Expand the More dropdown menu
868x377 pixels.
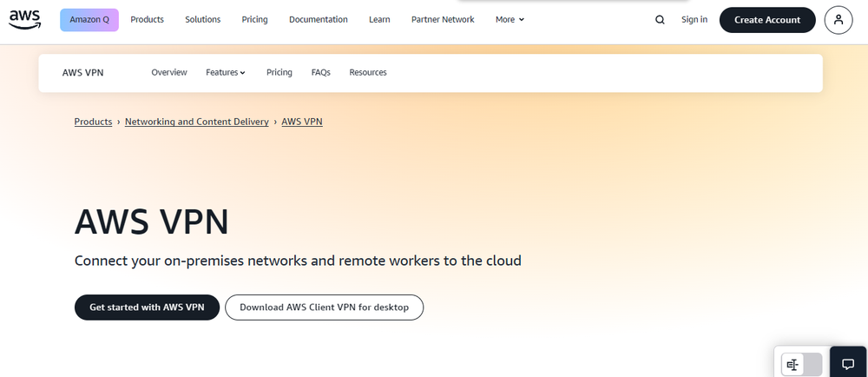click(x=510, y=20)
